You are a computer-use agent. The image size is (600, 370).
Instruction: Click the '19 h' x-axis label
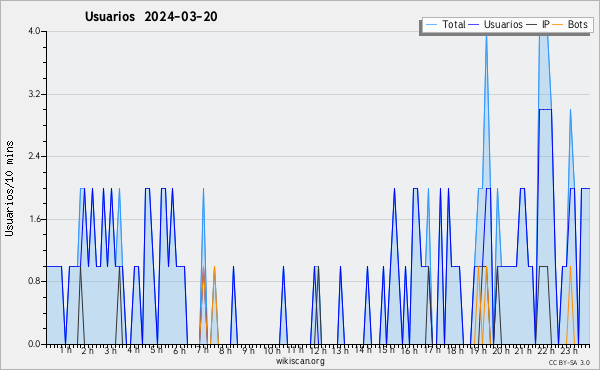[x=478, y=350]
